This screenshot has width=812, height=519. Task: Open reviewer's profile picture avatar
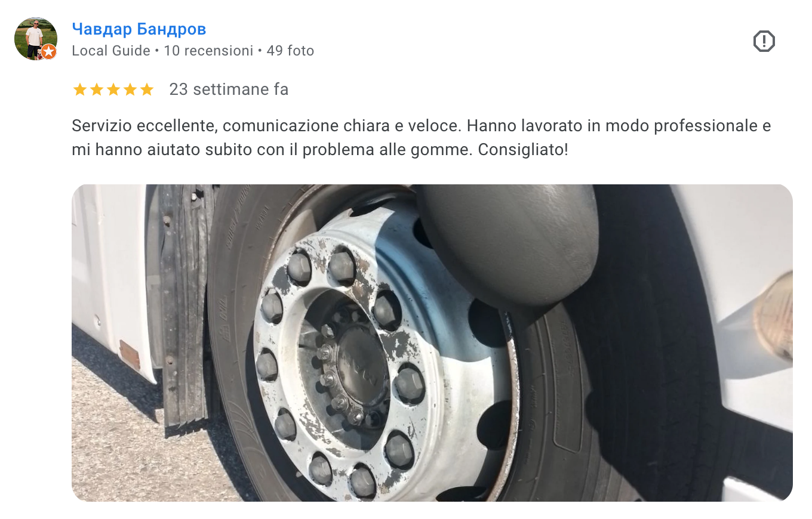pos(36,39)
